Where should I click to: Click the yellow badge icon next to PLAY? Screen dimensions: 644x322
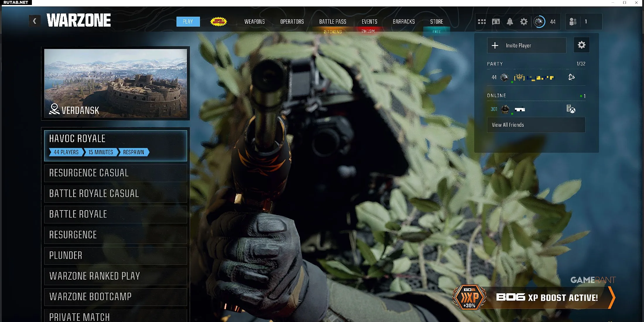point(219,22)
